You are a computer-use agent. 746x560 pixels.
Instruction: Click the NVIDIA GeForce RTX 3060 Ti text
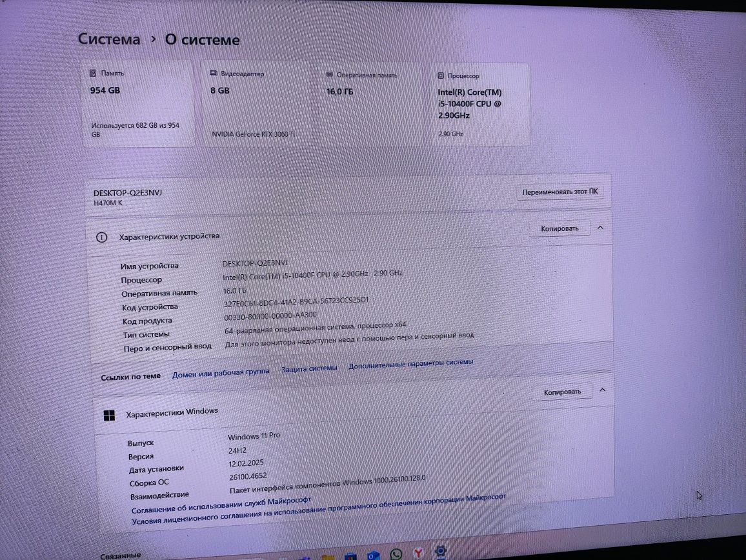254,134
